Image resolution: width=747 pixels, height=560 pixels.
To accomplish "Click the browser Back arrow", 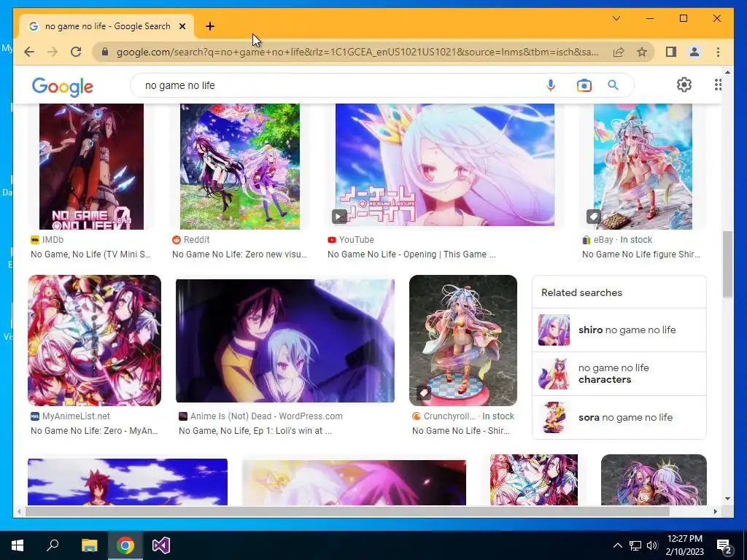I will point(29,52).
